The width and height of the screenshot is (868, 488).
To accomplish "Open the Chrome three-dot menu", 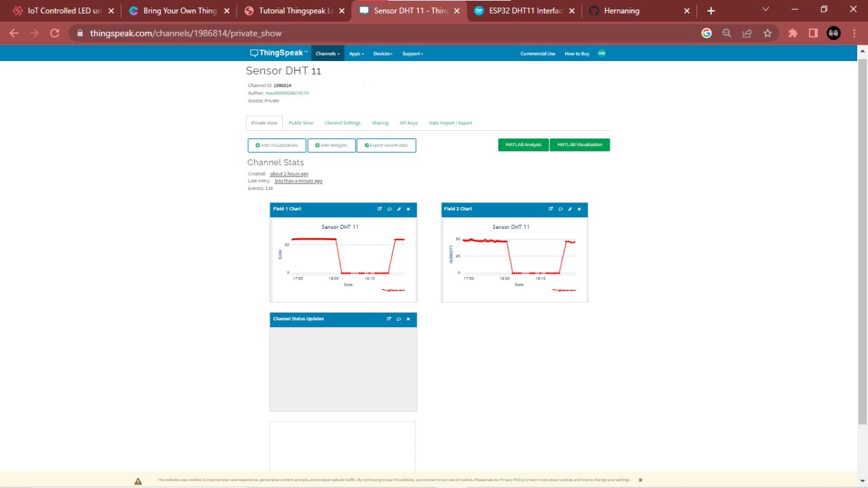I will click(x=854, y=33).
